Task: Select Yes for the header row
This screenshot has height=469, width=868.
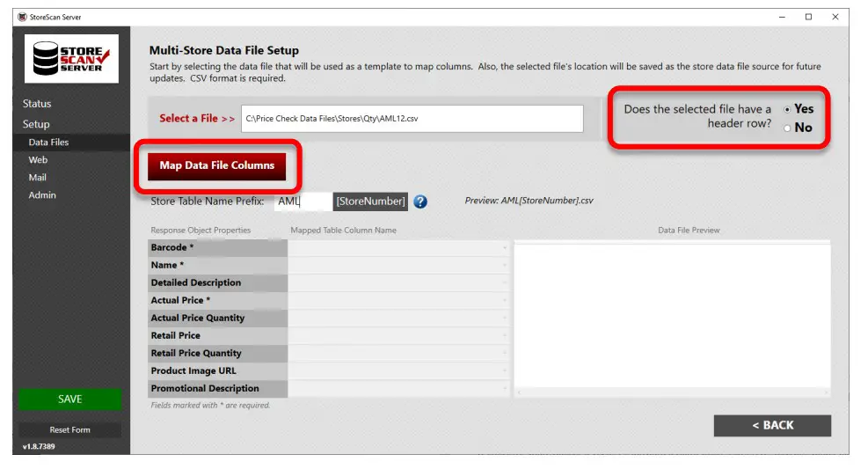Action: tap(786, 110)
